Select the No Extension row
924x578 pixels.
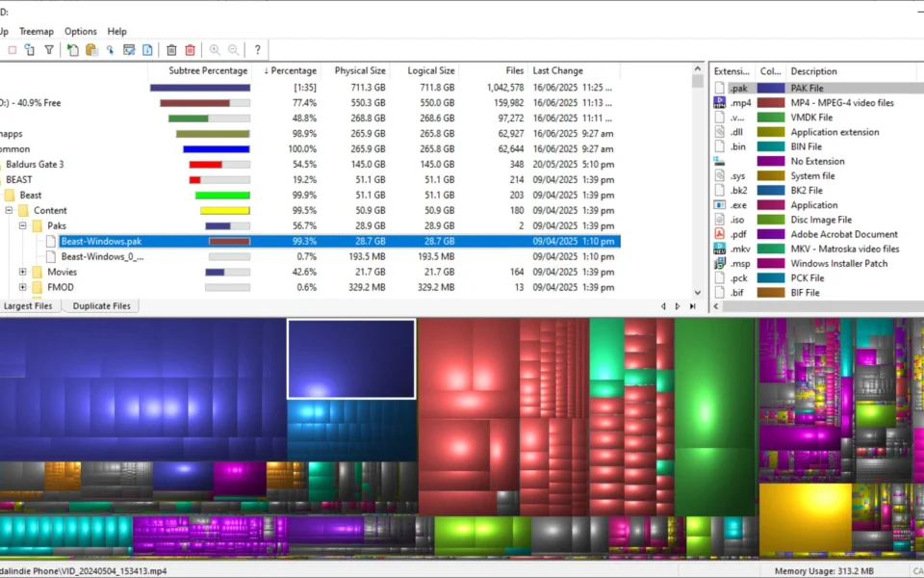click(817, 161)
